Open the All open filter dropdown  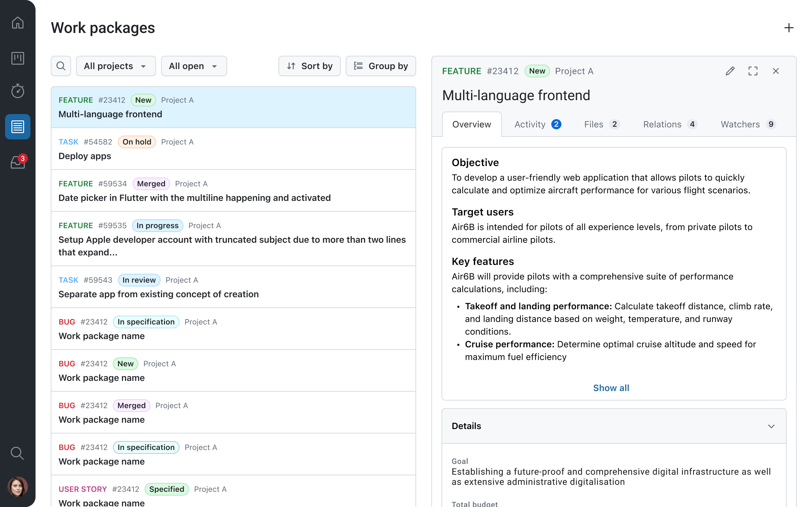[x=194, y=66]
